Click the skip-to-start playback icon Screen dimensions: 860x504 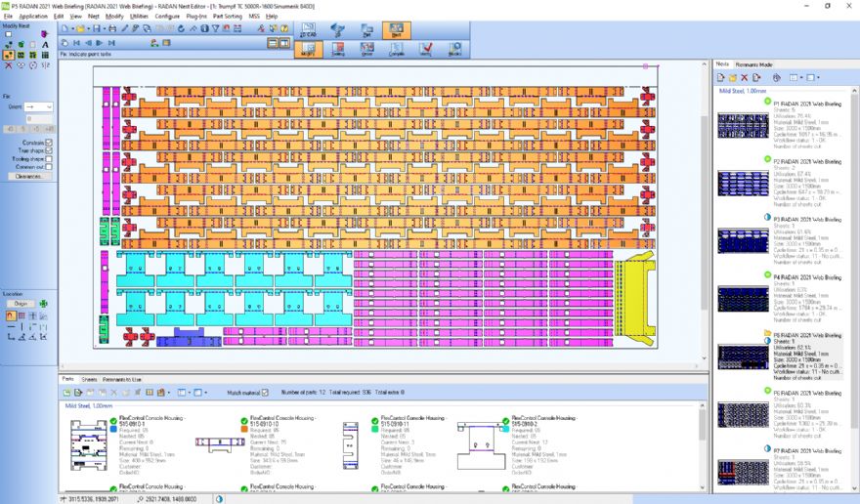point(76,43)
